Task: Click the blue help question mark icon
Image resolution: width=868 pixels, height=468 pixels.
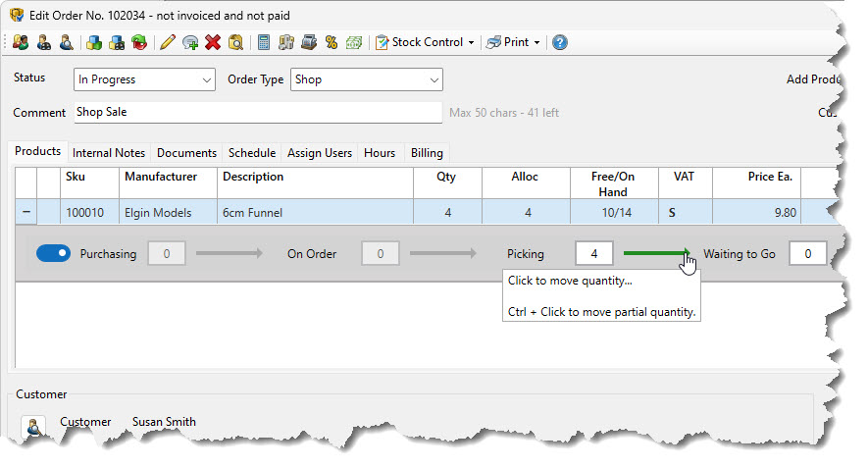Action: point(559,42)
